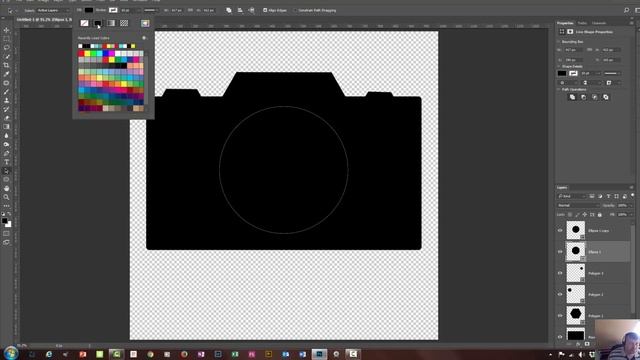Collapse the Bounding Box section

(558, 42)
